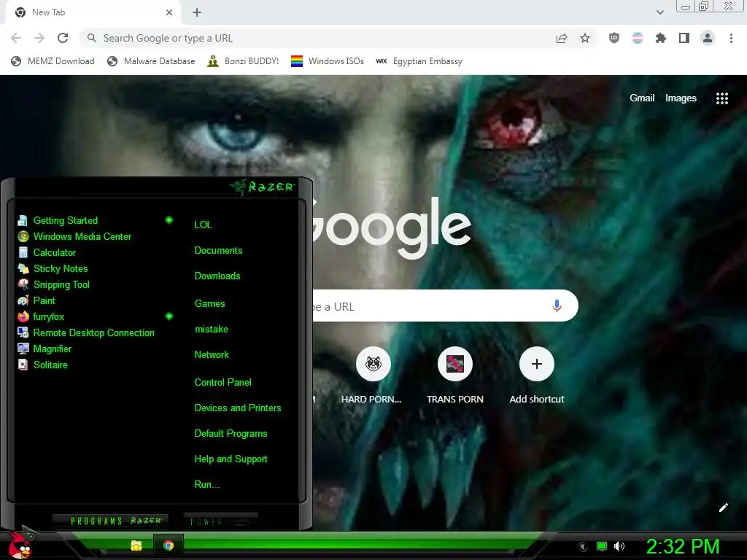This screenshot has width=747, height=560.
Task: Open the file explorer taskbar icon
Action: (x=136, y=545)
